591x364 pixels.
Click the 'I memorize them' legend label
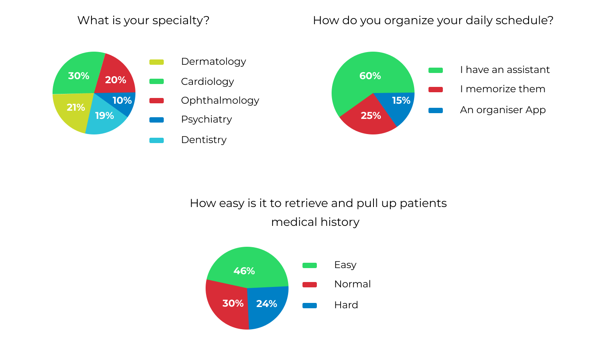point(502,89)
